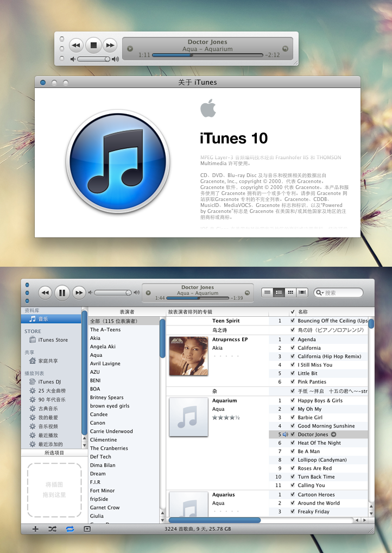The width and height of the screenshot is (392, 553).
Task: Click the 表演者 column header
Action: 127,312
